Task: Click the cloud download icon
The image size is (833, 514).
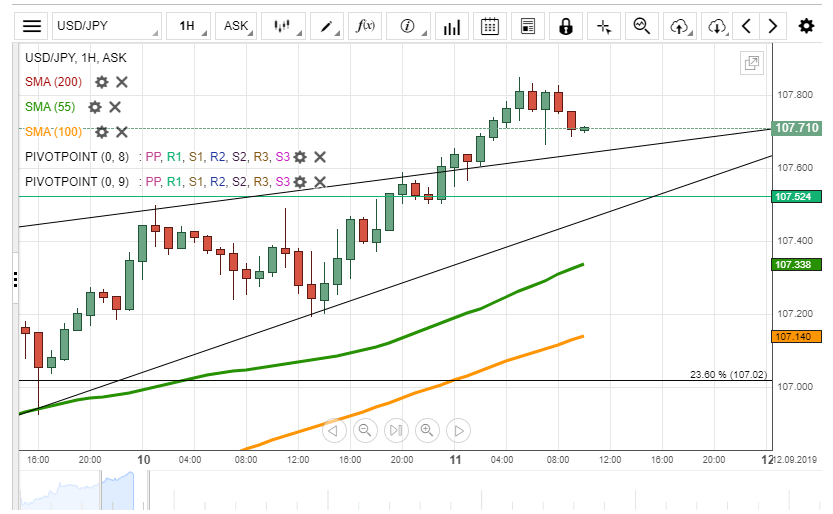Action: [x=715, y=26]
